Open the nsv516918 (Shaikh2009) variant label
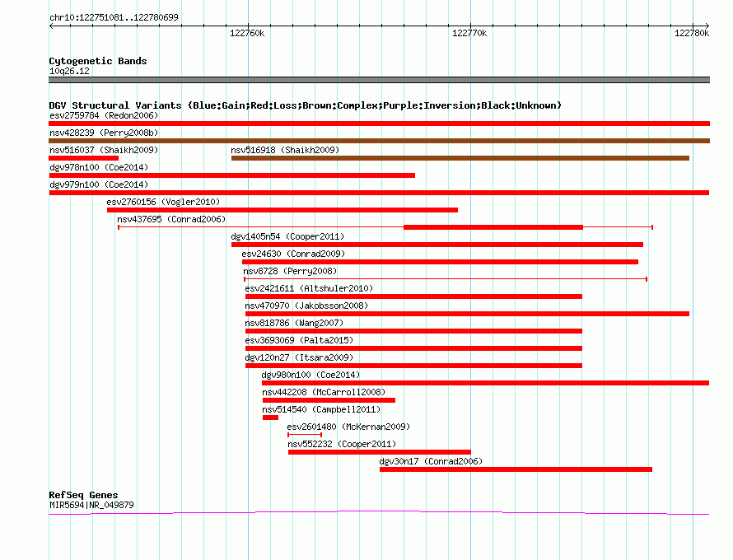The height and width of the screenshot is (560, 733). [x=285, y=150]
